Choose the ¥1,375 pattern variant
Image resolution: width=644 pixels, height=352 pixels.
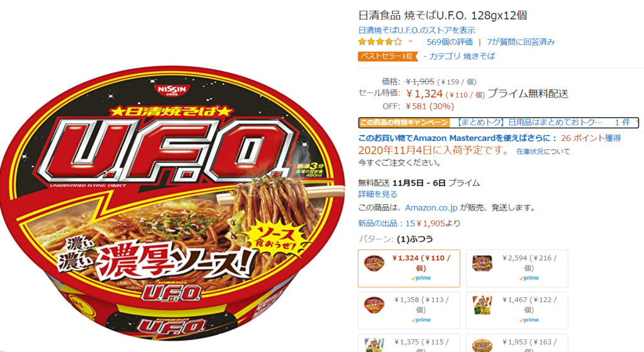click(x=409, y=343)
